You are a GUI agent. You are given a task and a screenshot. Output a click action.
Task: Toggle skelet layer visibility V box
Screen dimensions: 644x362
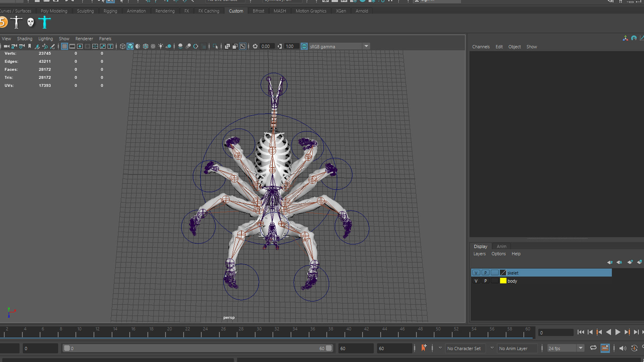click(476, 273)
